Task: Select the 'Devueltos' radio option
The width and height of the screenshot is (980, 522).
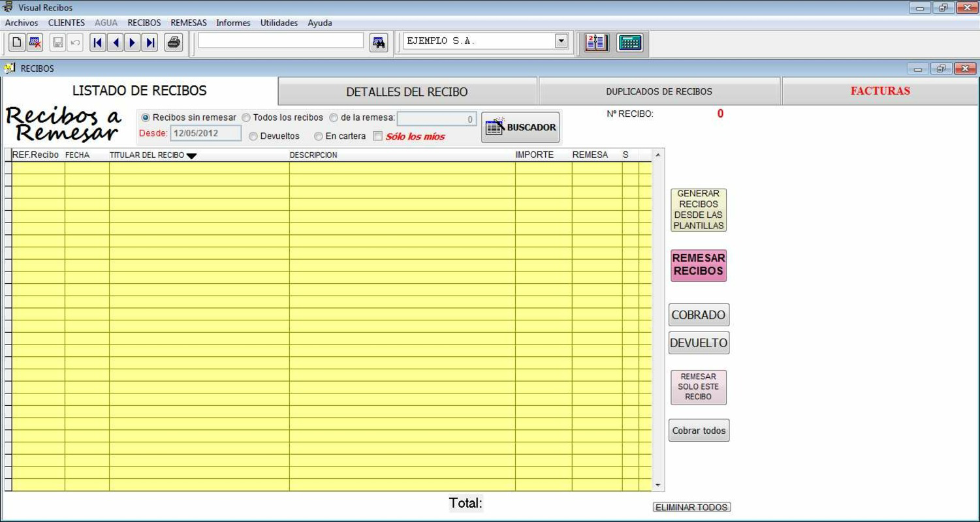Action: (253, 136)
